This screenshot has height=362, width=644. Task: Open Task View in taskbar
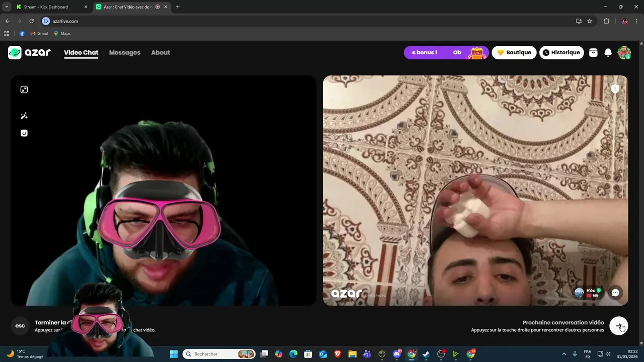click(x=264, y=354)
